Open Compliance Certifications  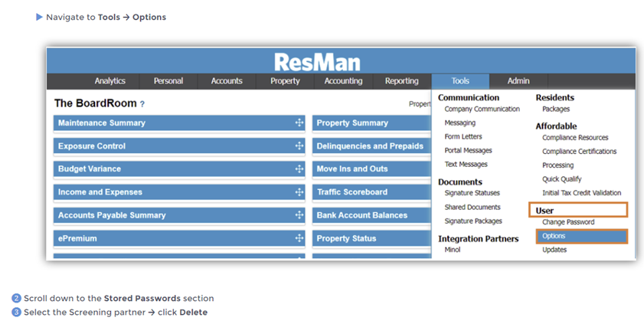pos(579,152)
